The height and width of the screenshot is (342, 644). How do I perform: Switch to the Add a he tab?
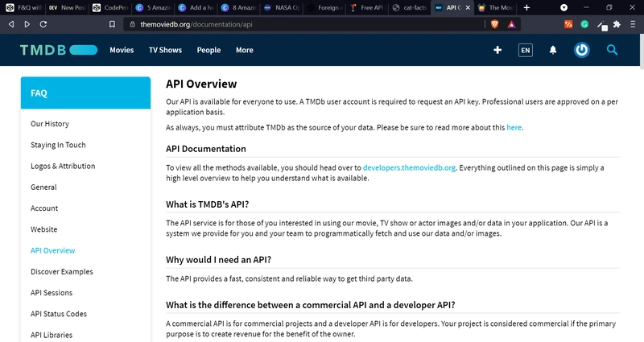pyautogui.click(x=196, y=7)
